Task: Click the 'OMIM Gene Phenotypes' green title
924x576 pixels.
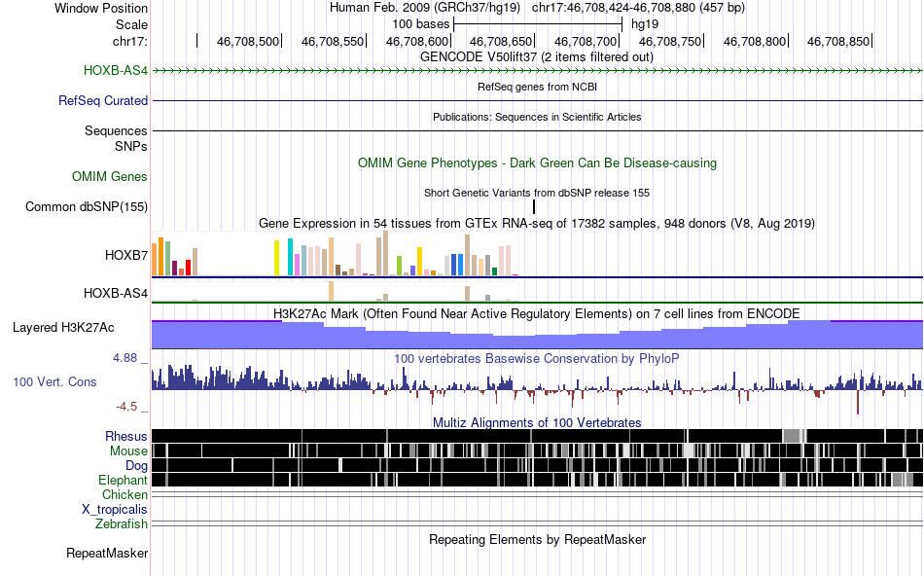Action: [537, 162]
